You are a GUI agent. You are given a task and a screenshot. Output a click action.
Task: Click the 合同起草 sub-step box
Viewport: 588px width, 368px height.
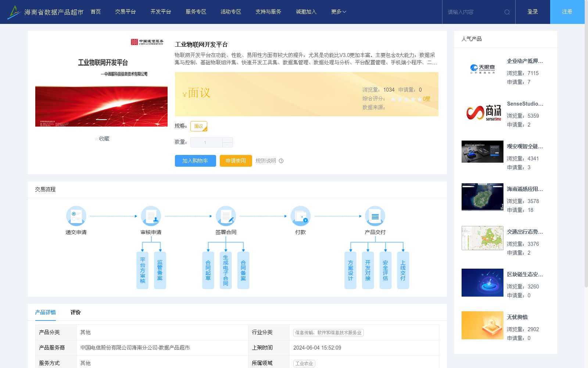pos(208,270)
